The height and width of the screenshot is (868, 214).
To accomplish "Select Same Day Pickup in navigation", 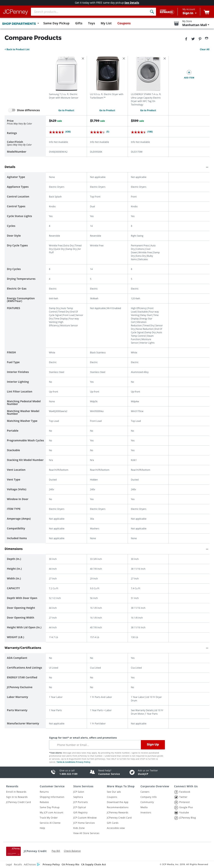I will coord(56,23).
